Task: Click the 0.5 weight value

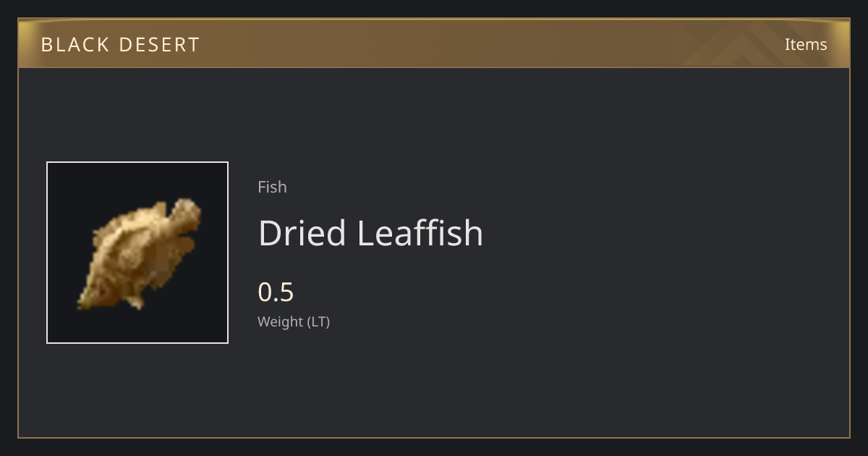Action: [x=276, y=292]
